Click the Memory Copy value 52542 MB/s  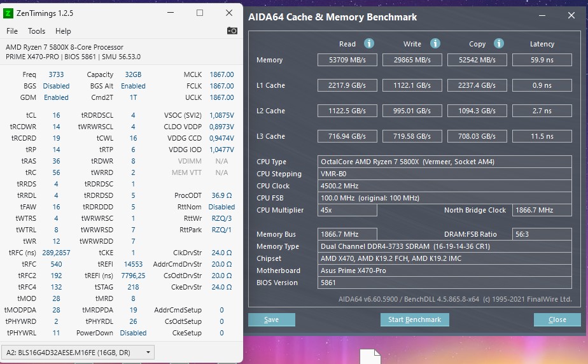(x=477, y=60)
